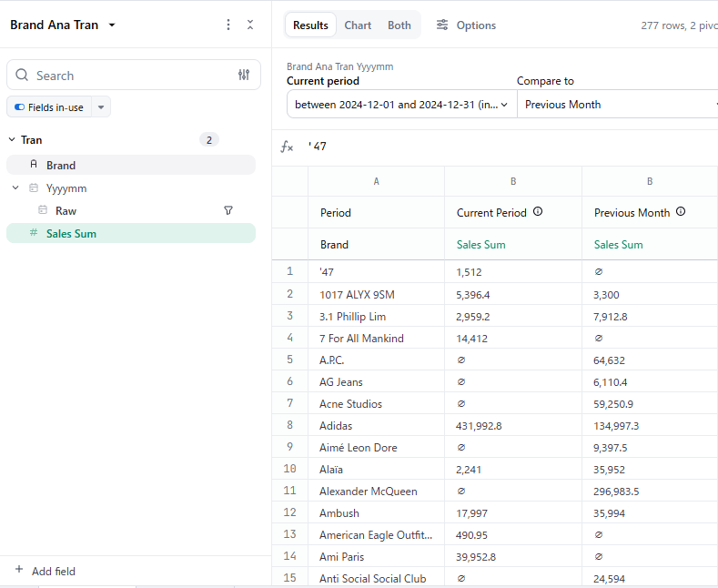Select the AG Jeans cell
The image size is (718, 588).
click(376, 382)
